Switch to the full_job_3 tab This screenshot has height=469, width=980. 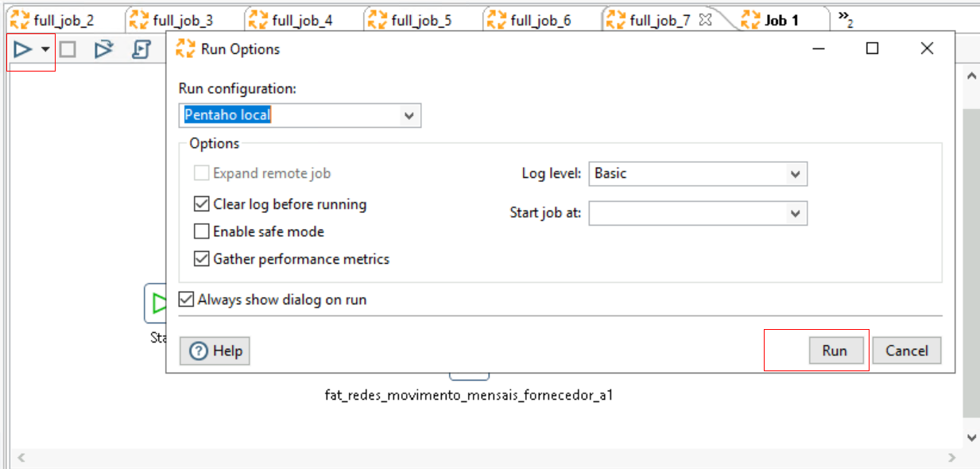pos(183,20)
